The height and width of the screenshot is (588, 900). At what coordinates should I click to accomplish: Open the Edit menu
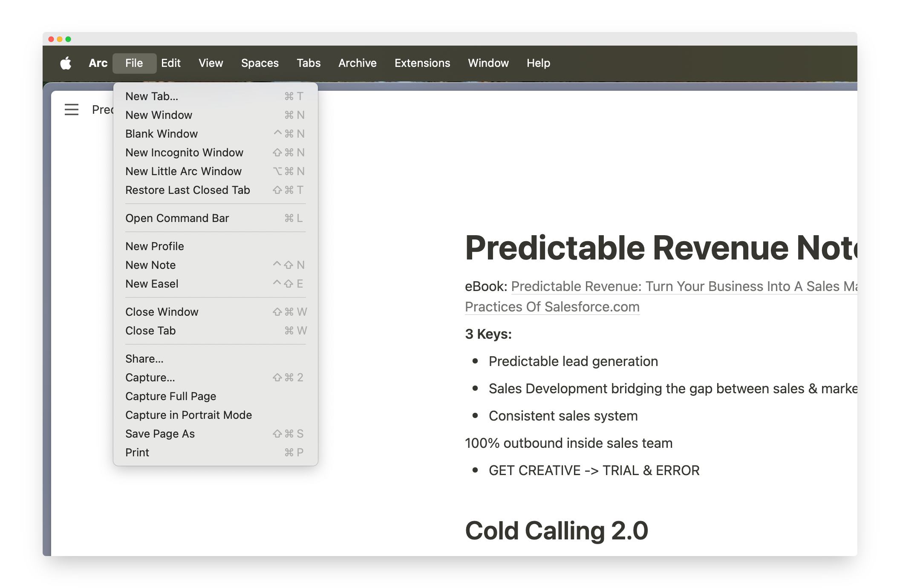(171, 63)
